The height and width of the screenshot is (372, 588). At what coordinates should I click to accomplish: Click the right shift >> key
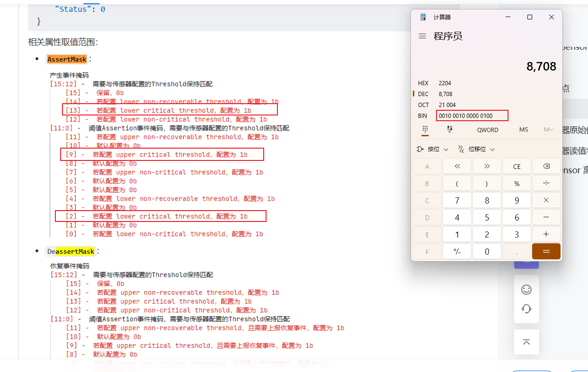(x=487, y=167)
